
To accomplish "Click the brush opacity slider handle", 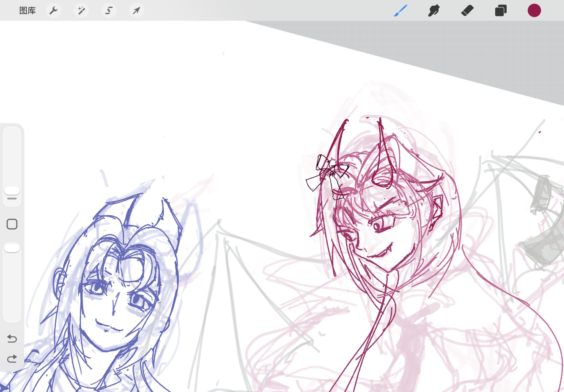I will pos(12,248).
